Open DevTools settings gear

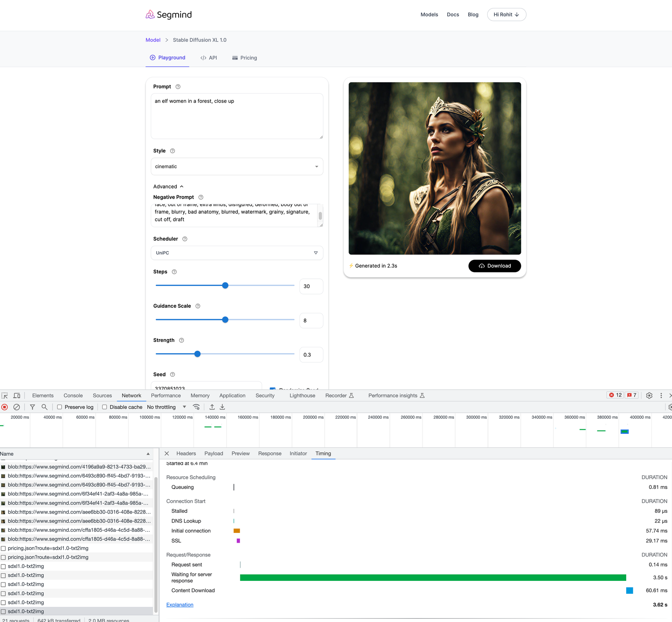point(649,396)
